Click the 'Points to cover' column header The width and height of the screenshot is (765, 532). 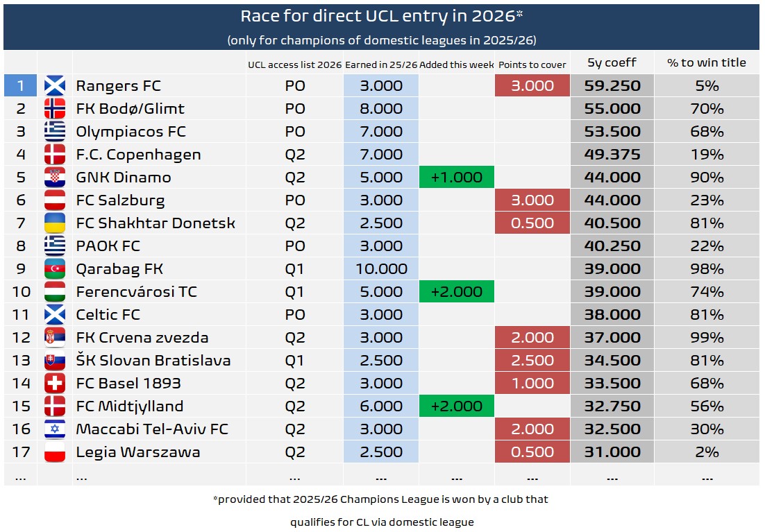[x=532, y=65]
